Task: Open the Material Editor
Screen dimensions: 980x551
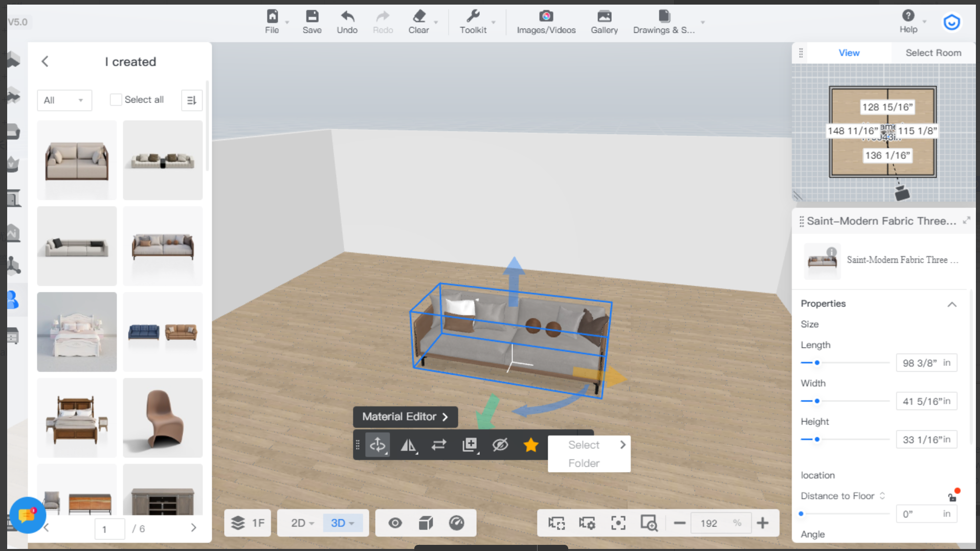Action: (x=405, y=417)
